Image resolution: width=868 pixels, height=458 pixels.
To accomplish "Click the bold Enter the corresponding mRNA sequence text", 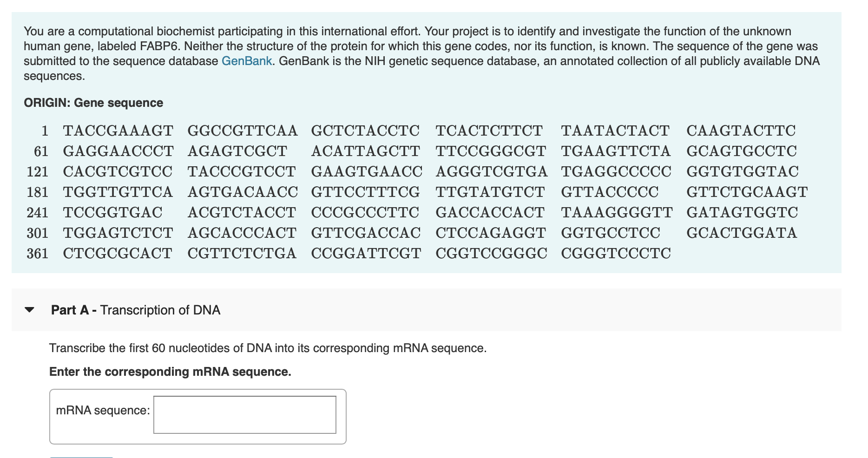I will coord(170,372).
